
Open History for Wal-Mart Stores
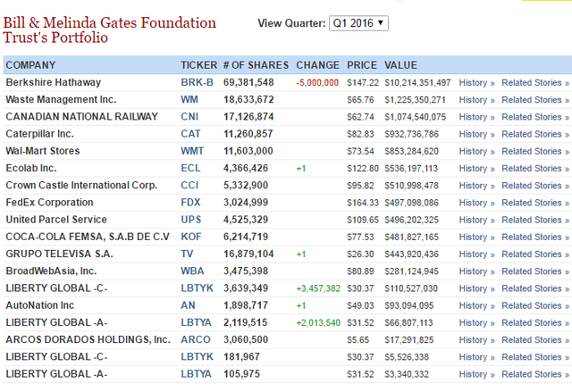476,151
